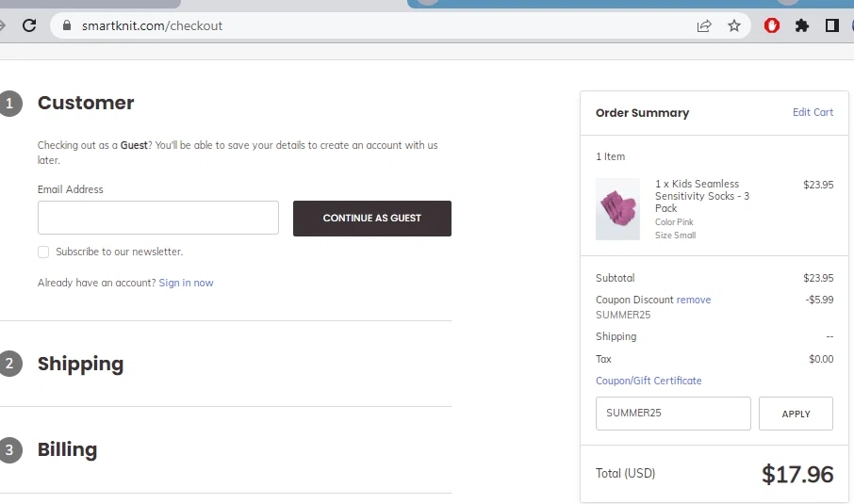Open the share page icon in address bar

[x=704, y=25]
